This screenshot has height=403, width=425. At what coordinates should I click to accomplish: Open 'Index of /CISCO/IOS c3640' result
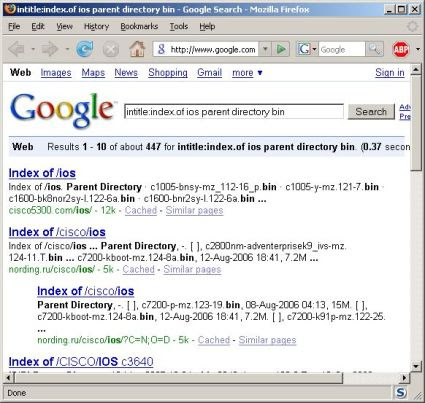tap(81, 362)
